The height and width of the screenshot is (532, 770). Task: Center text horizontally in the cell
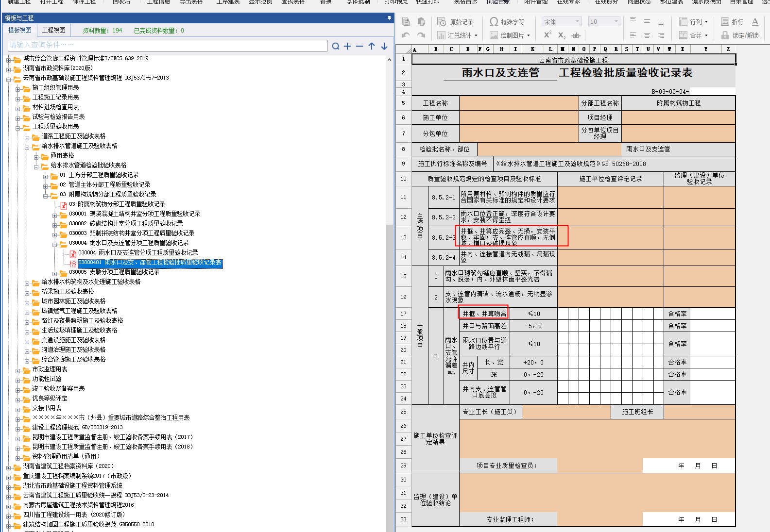coord(647,35)
